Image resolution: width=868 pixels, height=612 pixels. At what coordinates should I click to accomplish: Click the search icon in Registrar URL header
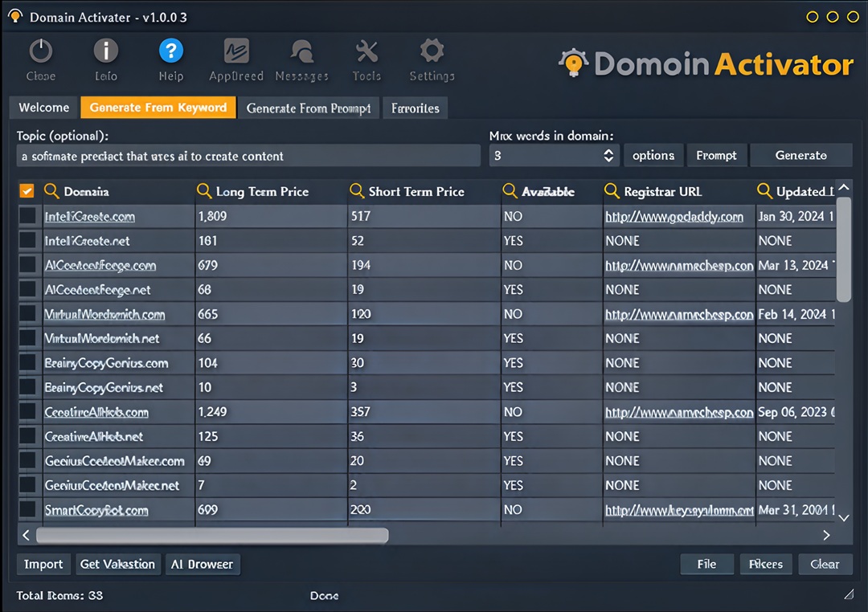tap(612, 191)
